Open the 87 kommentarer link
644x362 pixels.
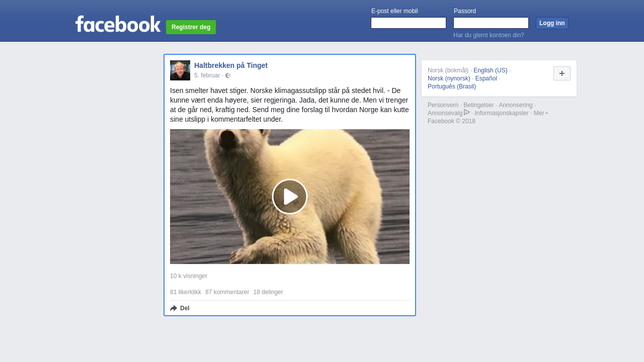coord(227,292)
